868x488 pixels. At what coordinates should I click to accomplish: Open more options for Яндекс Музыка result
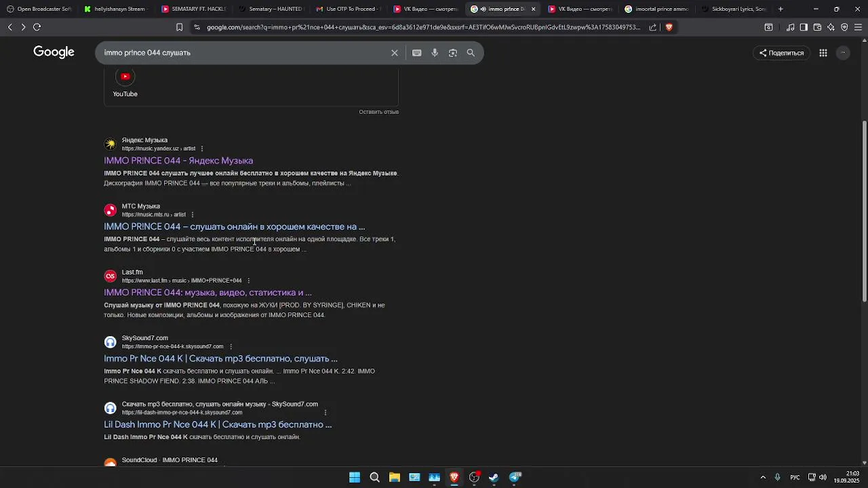point(201,148)
